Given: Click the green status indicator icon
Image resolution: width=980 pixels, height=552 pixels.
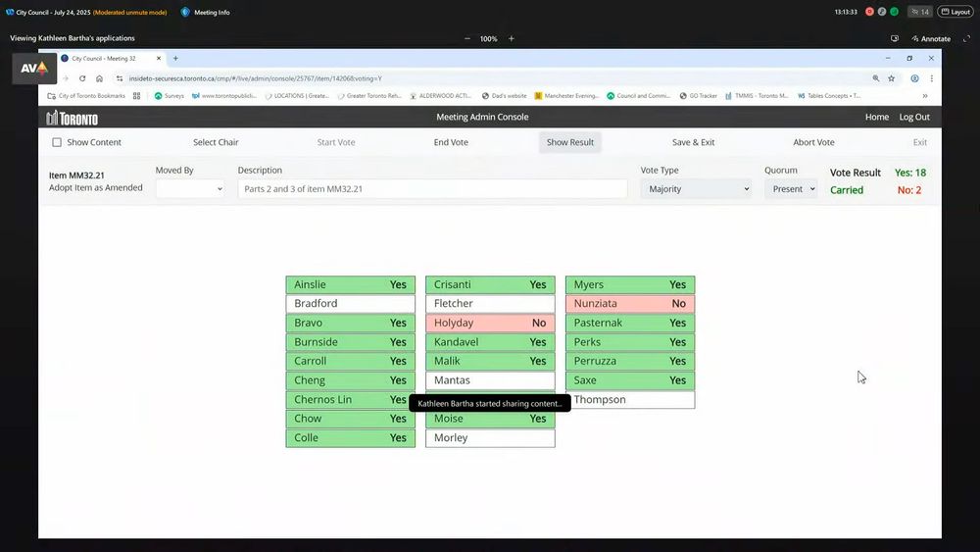Looking at the screenshot, I should (895, 12).
